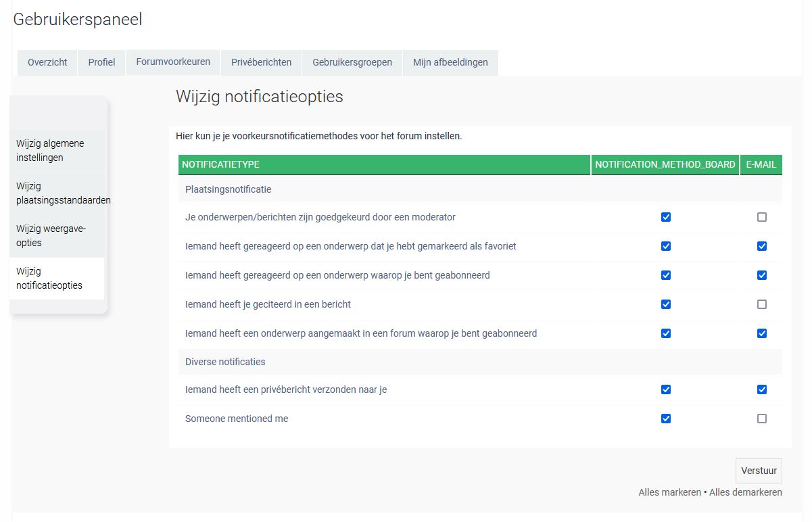Disable e-mail for replies to favoriet topics
This screenshot has height=522, width=812.
coord(762,246)
